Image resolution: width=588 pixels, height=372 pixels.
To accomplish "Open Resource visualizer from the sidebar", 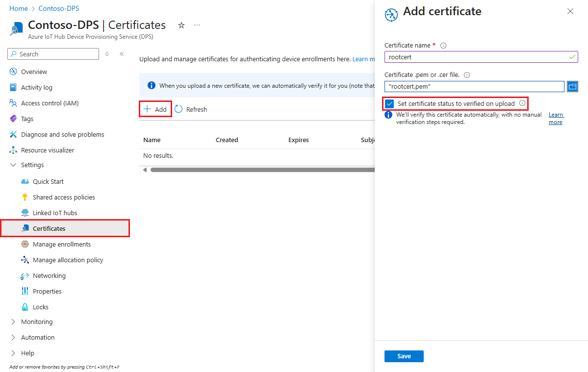I will (x=47, y=150).
